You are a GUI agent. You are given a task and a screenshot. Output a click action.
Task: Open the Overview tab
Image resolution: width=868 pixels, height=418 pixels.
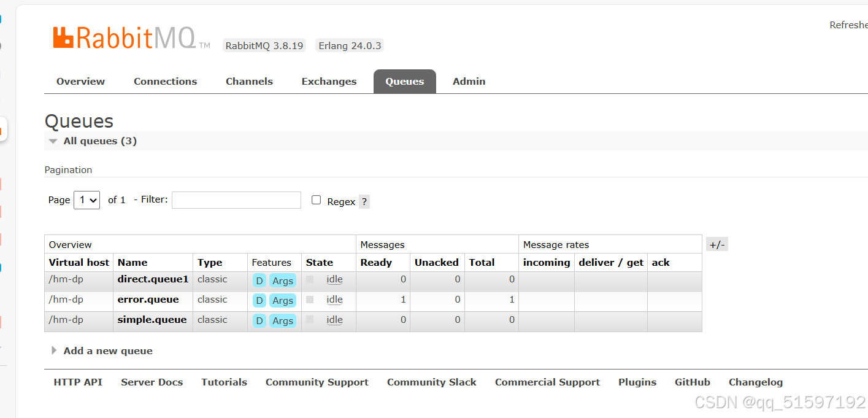pyautogui.click(x=80, y=81)
